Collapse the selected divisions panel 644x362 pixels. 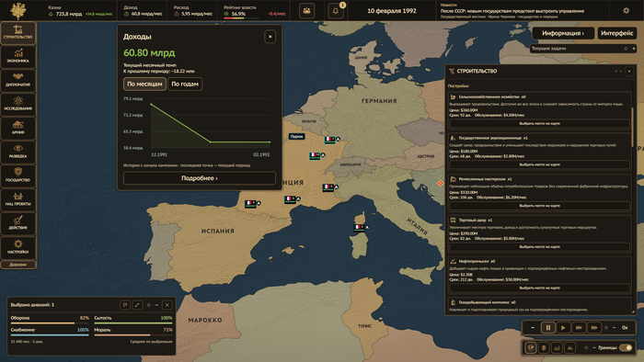click(x=156, y=305)
